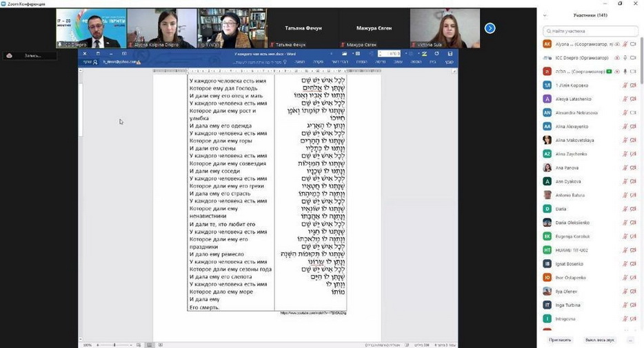Click avatar of Alina Makovetskaya

(547, 140)
